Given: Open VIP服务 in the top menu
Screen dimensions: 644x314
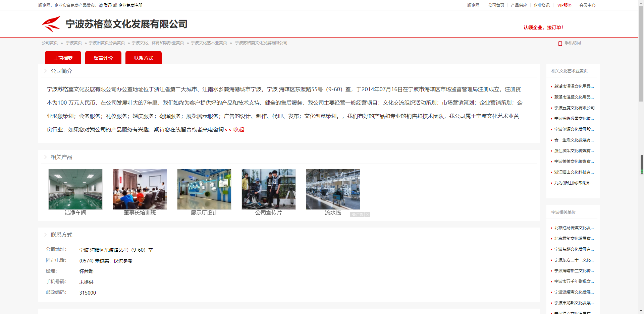Looking at the screenshot, I should (x=565, y=5).
